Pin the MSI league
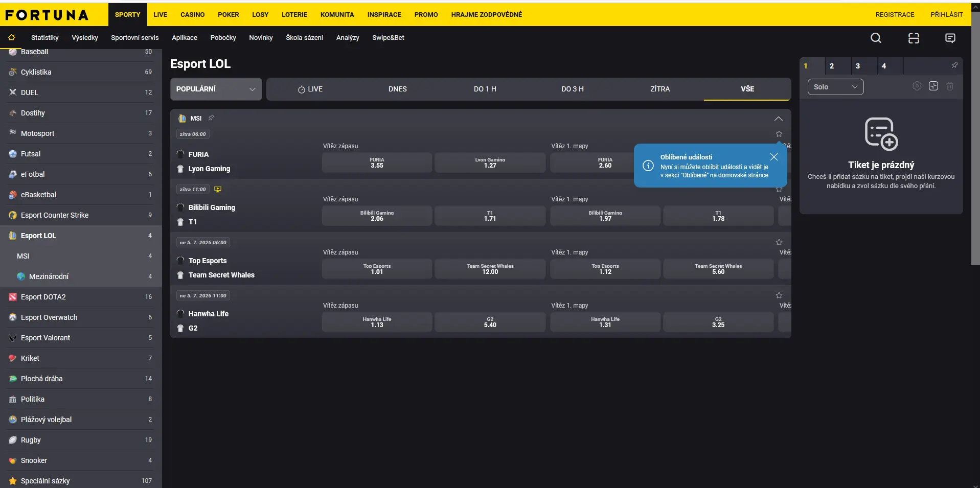This screenshot has width=980, height=488. coord(211,118)
